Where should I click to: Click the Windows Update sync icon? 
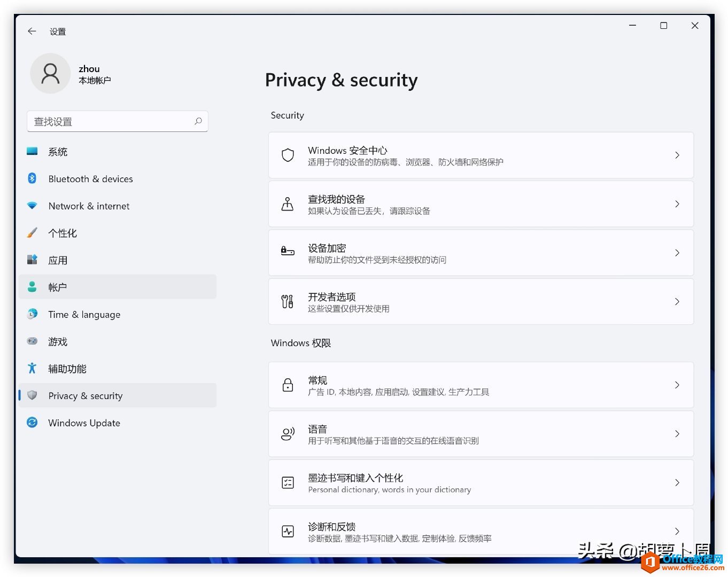(32, 423)
